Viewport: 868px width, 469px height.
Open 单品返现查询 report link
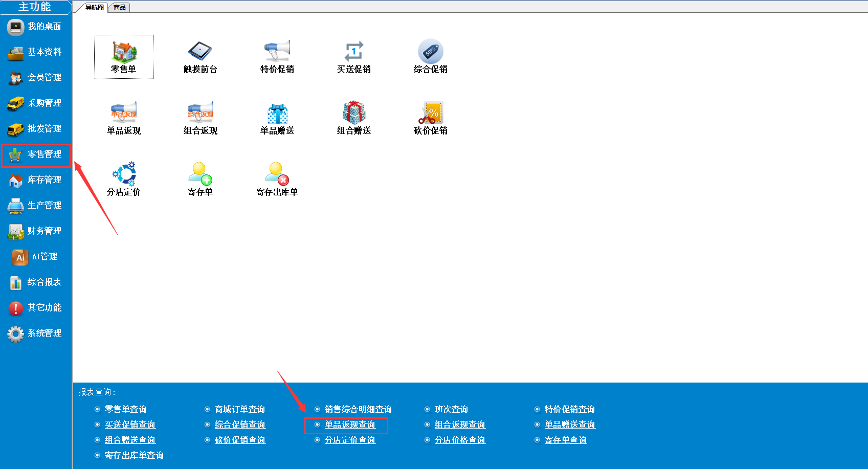pos(350,425)
